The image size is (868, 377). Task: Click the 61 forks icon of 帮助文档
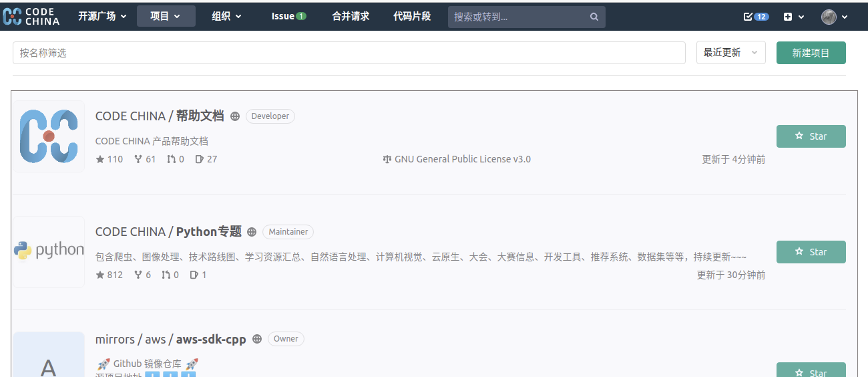138,159
